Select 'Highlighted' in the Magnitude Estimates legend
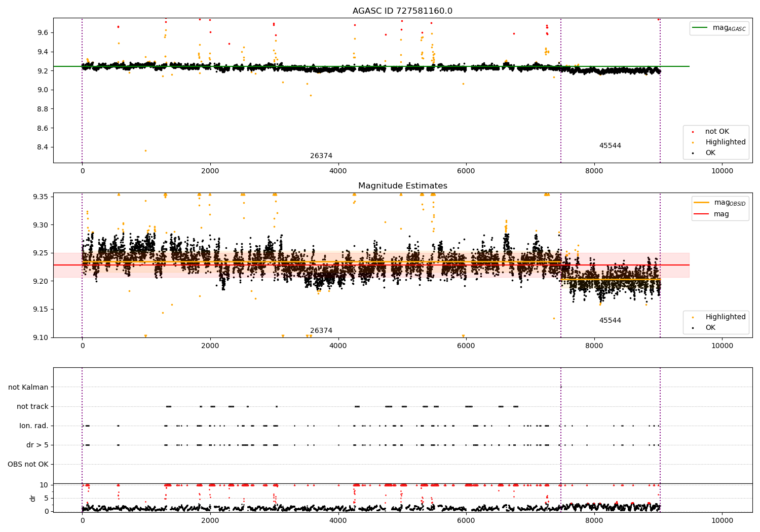Screen dimensions: 760x532 726,317
